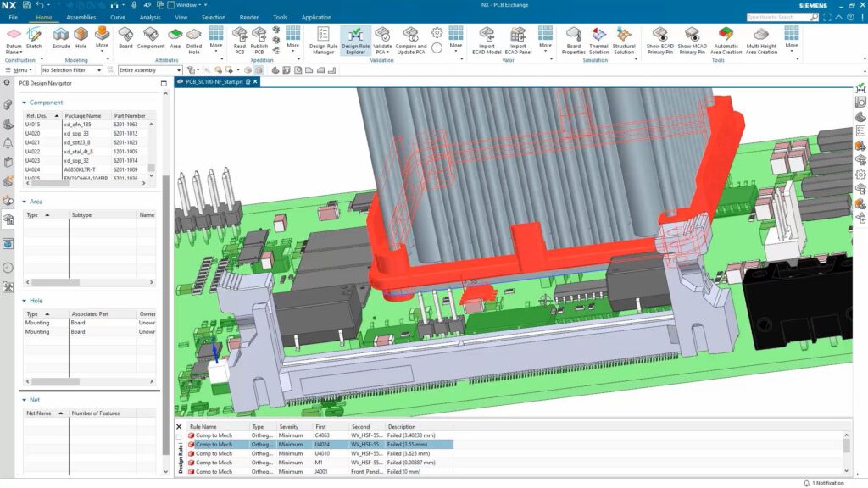Run Automatic Area Creation
Screen dimensions: 868x488
726,40
